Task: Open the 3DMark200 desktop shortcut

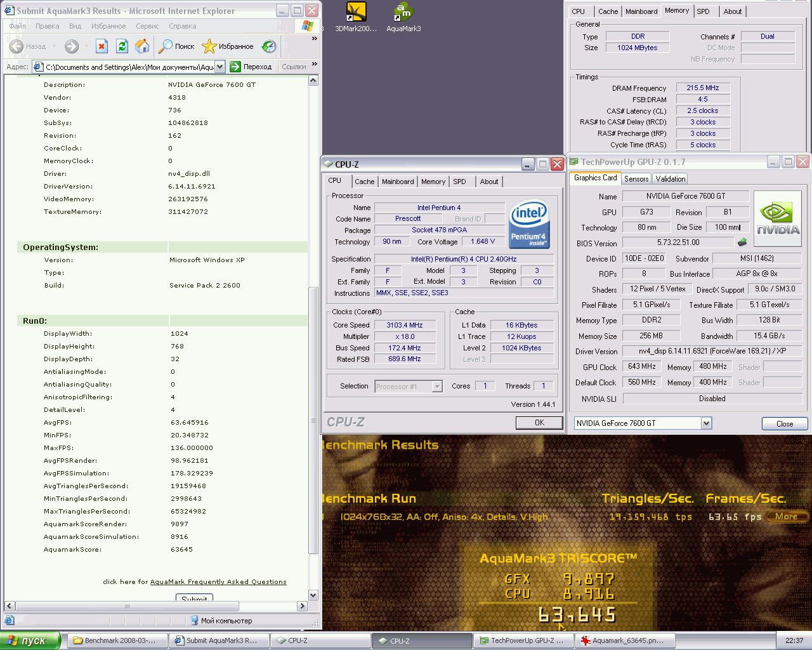Action: coord(356,17)
